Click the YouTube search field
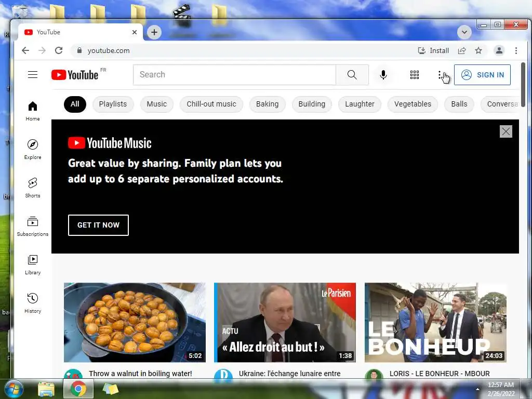This screenshot has height=399, width=532. pos(234,75)
